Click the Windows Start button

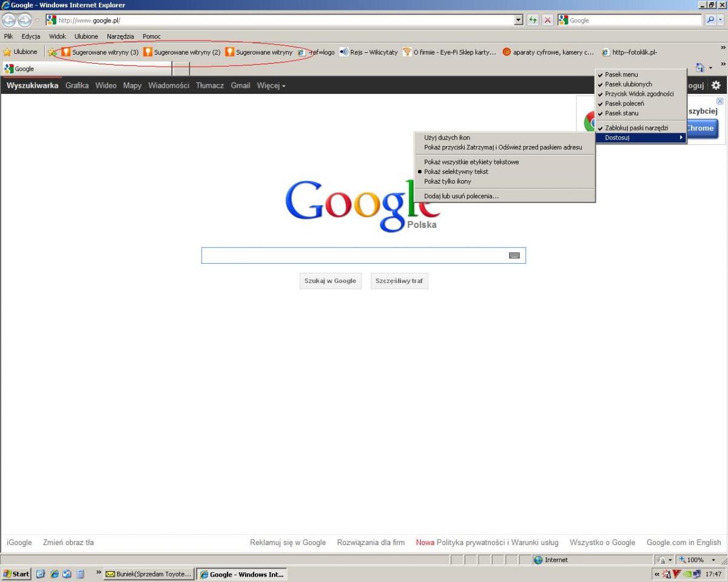click(16, 574)
